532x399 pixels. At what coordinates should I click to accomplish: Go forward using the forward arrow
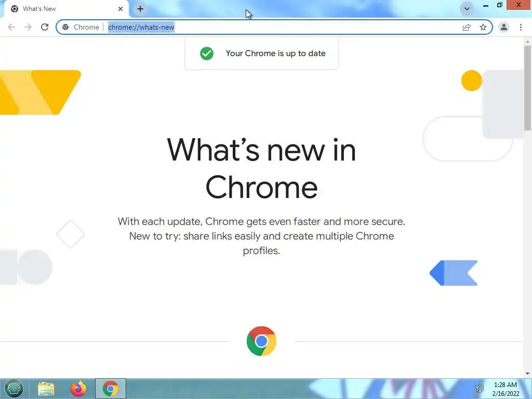coord(28,27)
